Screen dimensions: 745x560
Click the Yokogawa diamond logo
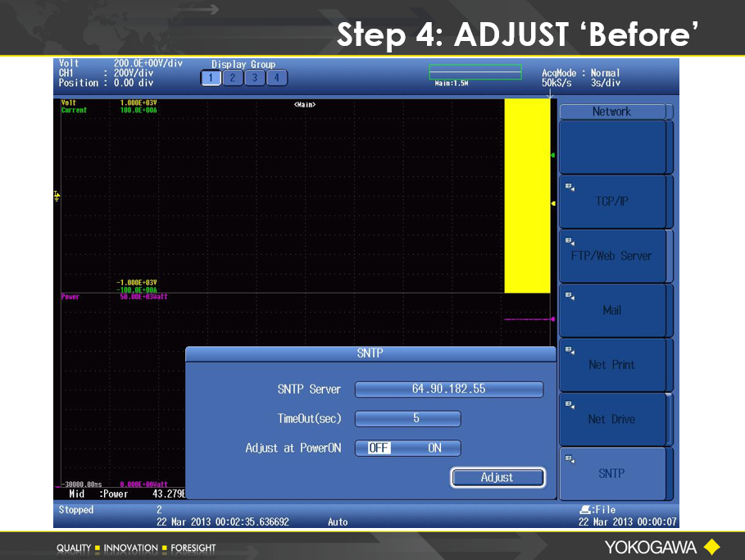pyautogui.click(x=712, y=547)
